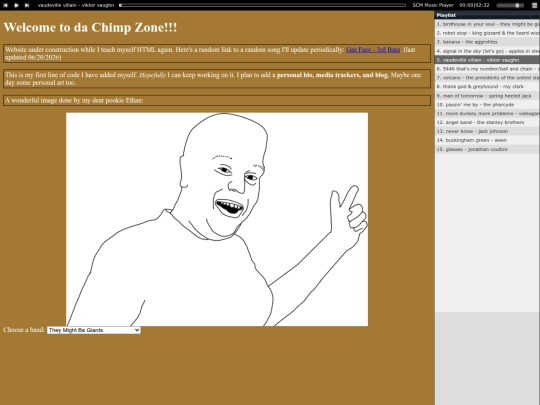Select buckingham green - ween
Image resolution: width=540 pixels, height=405 pixels.
(487, 140)
